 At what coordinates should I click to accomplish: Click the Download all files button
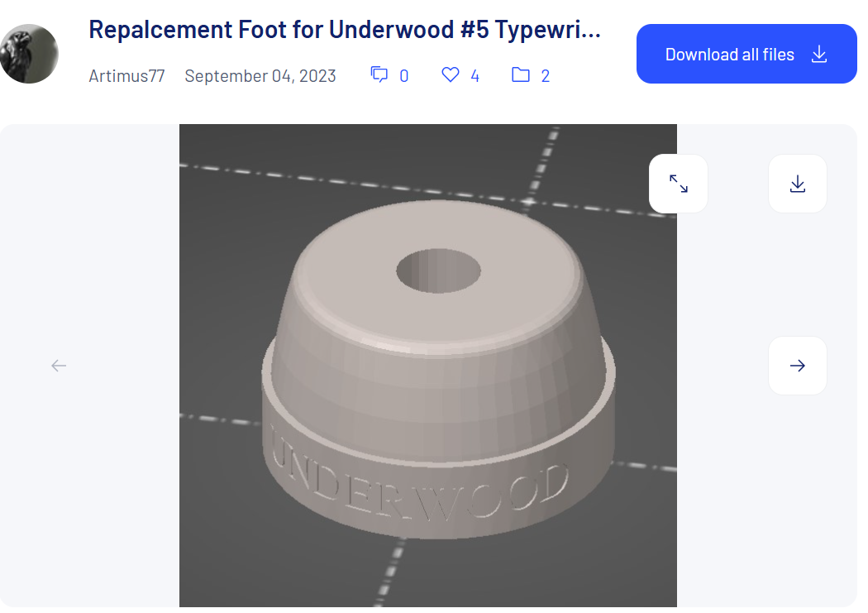(x=746, y=54)
